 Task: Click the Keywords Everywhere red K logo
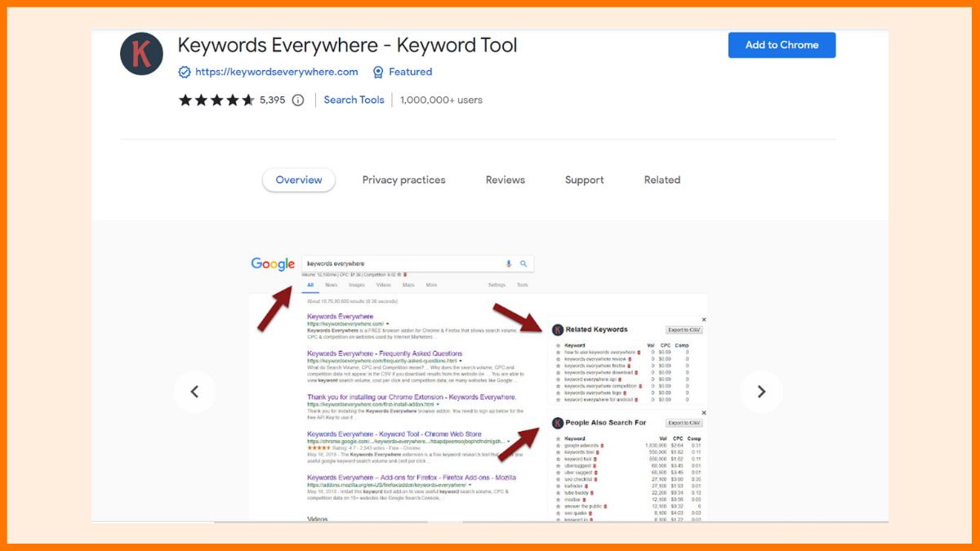[141, 54]
